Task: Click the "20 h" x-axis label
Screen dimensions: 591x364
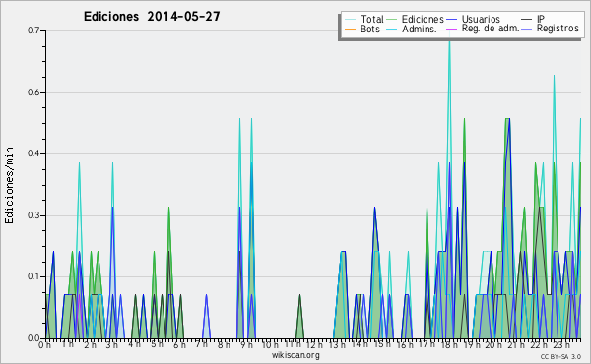Action: pos(493,345)
